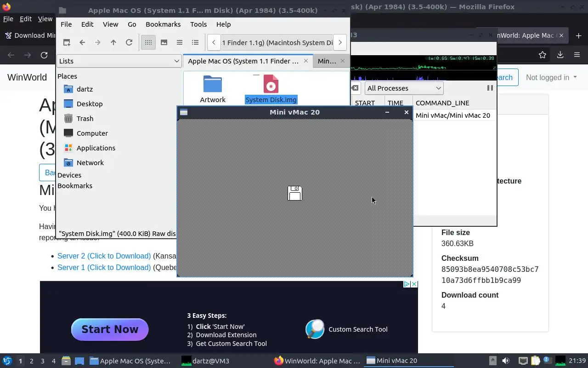The height and width of the screenshot is (368, 588).
Task: Open the Bookmarks menu in file manager
Action: pos(163,24)
